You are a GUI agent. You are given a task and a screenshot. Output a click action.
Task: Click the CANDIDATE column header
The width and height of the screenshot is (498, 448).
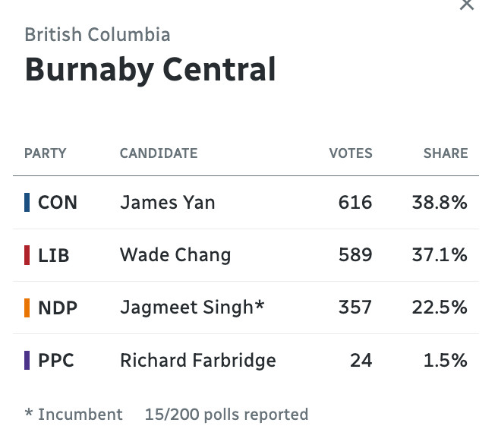pos(159,153)
